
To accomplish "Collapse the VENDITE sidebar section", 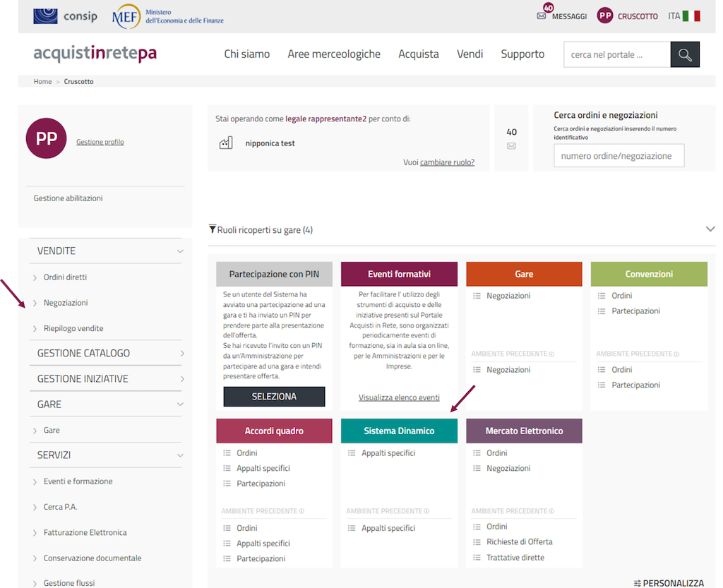I will [x=180, y=251].
